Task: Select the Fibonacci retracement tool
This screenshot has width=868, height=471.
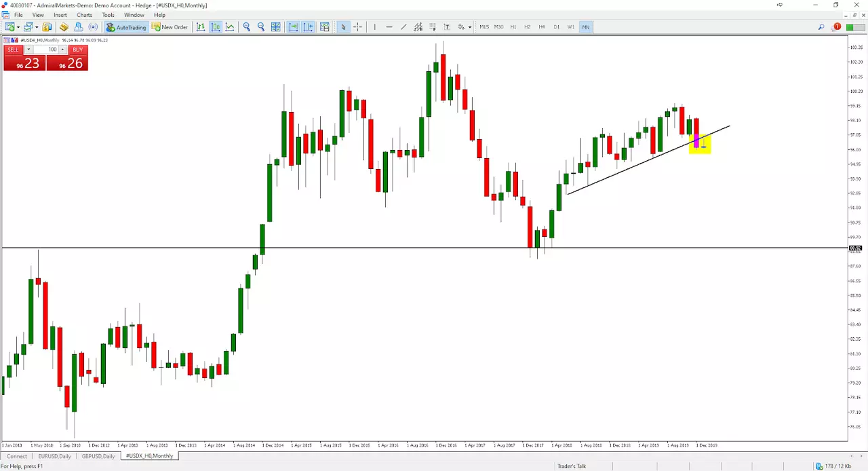Action: [x=433, y=27]
